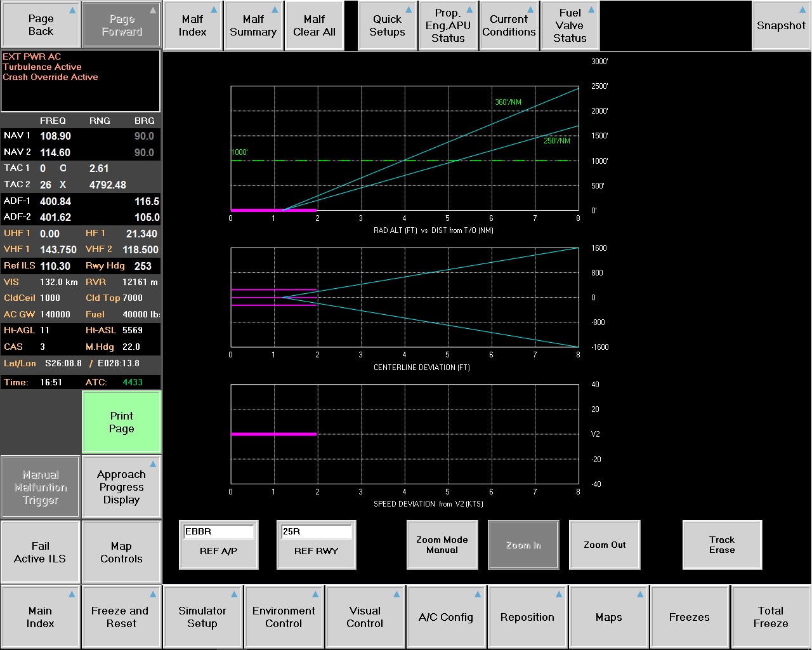Select M.Hdg value 22.0
The image size is (812, 650).
point(131,347)
